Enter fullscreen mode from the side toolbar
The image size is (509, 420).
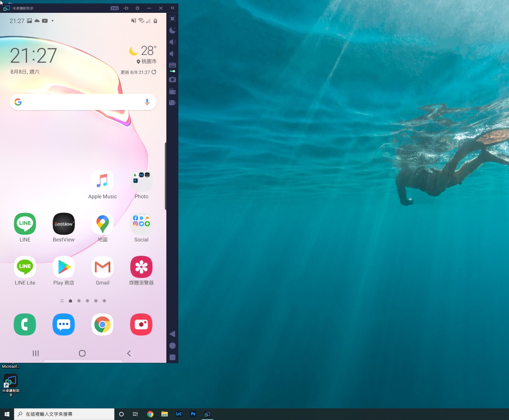172,19
